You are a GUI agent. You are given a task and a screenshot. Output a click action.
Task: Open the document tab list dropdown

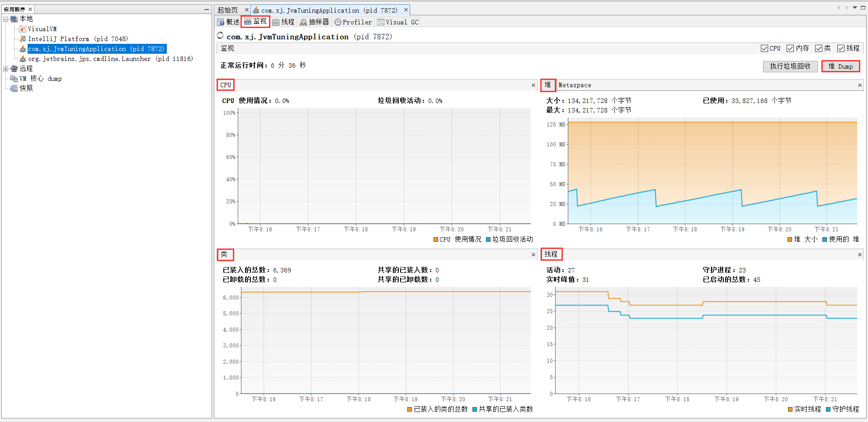coord(854,8)
